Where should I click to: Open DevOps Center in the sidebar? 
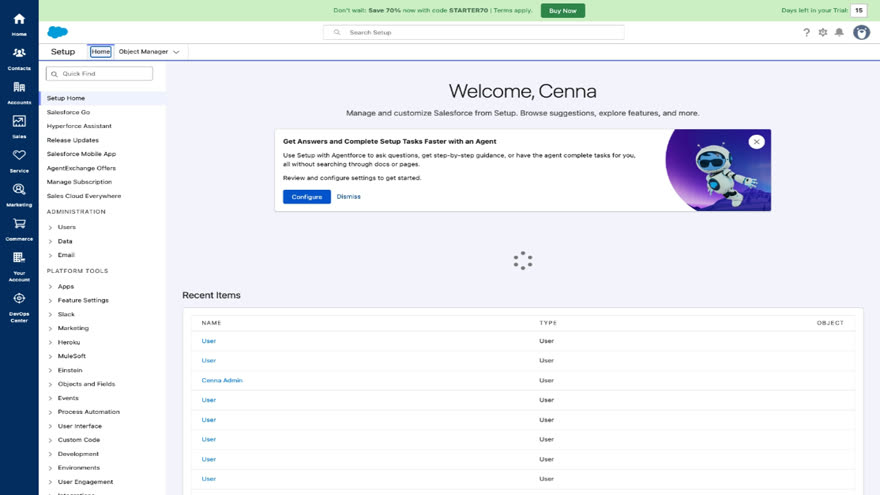click(x=19, y=308)
